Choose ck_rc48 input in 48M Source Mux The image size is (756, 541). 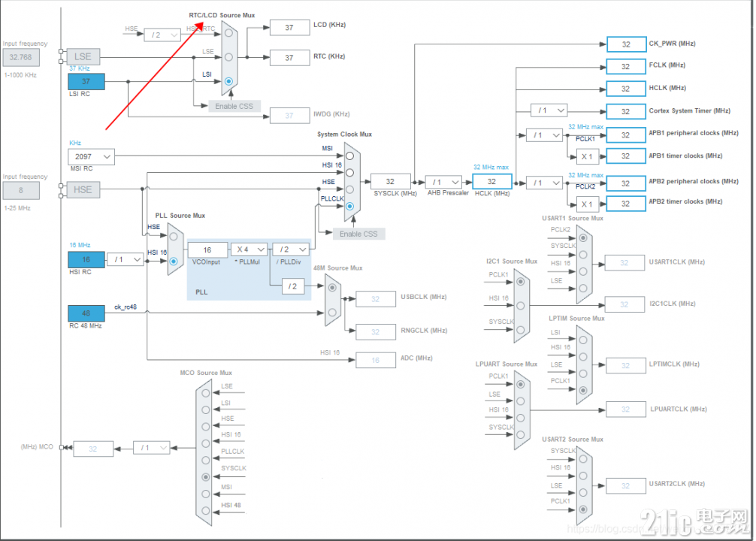pos(332,313)
